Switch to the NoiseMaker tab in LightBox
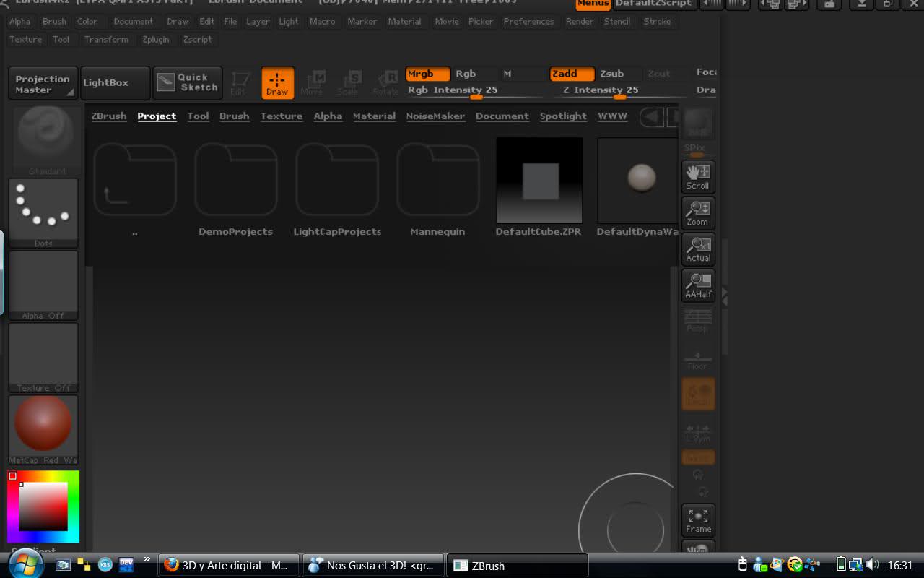Viewport: 924px width, 578px height. point(435,116)
